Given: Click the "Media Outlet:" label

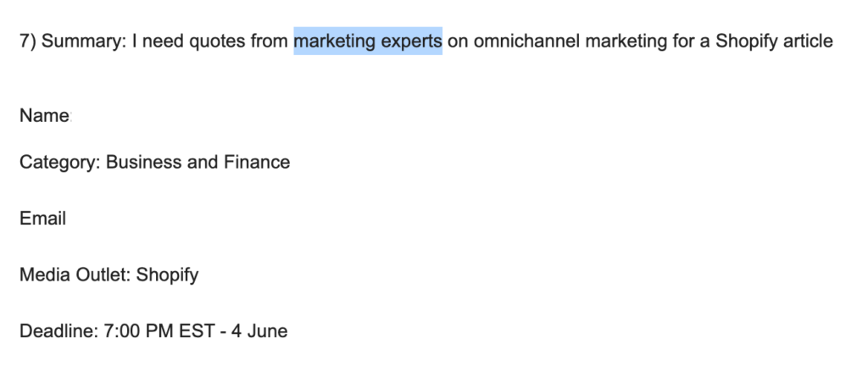Looking at the screenshot, I should pyautogui.click(x=75, y=275).
